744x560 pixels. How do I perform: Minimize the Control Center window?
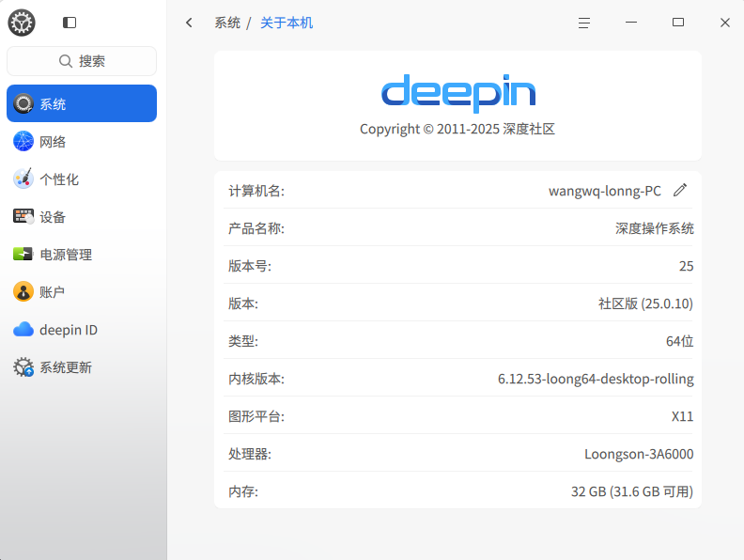click(631, 23)
